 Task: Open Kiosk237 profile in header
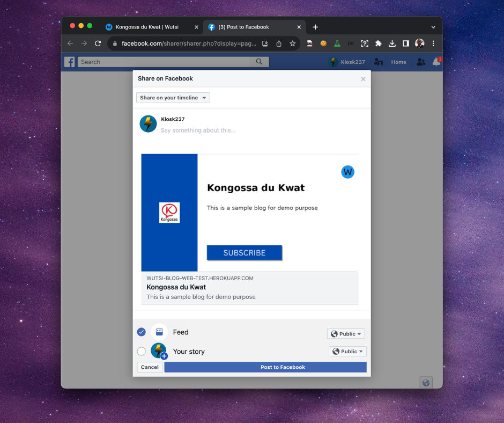347,62
